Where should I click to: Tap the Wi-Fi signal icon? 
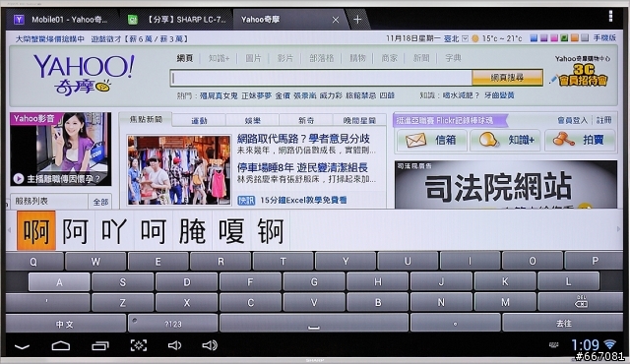pos(610,344)
